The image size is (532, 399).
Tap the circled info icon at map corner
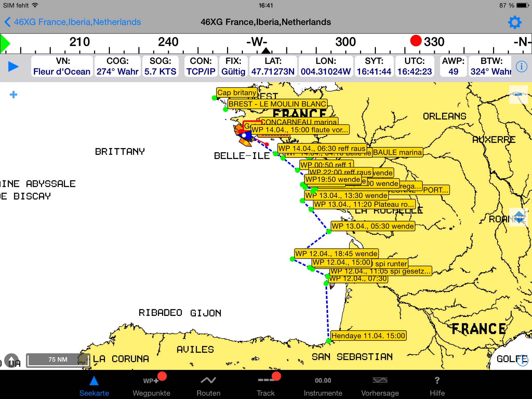pyautogui.click(x=522, y=361)
